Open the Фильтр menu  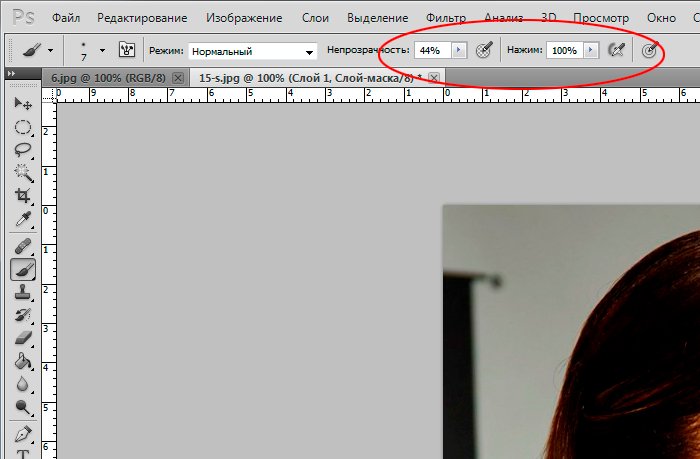click(445, 18)
